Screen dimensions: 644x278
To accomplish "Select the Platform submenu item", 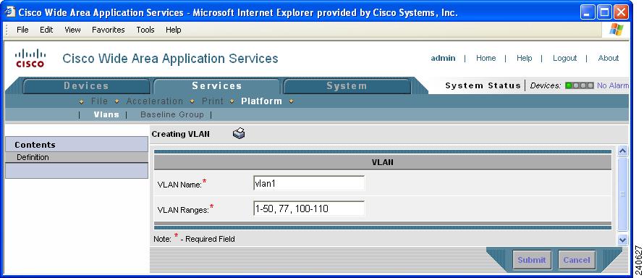I will [262, 101].
